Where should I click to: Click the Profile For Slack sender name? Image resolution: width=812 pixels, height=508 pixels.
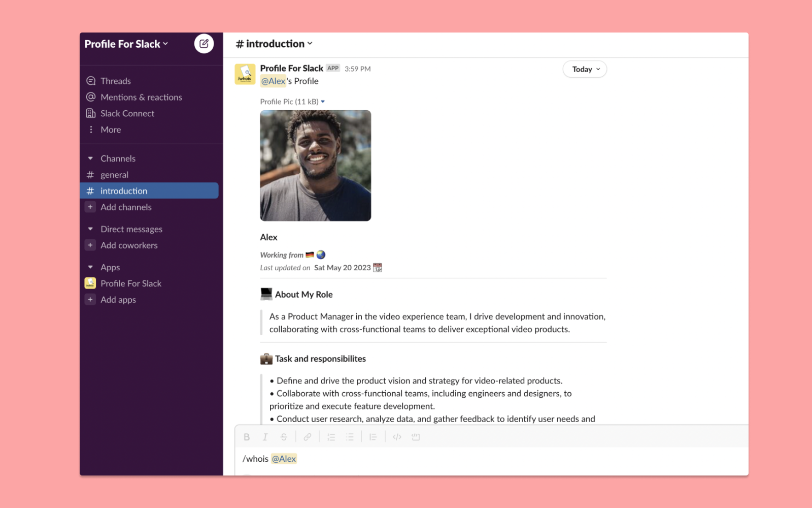coord(292,68)
